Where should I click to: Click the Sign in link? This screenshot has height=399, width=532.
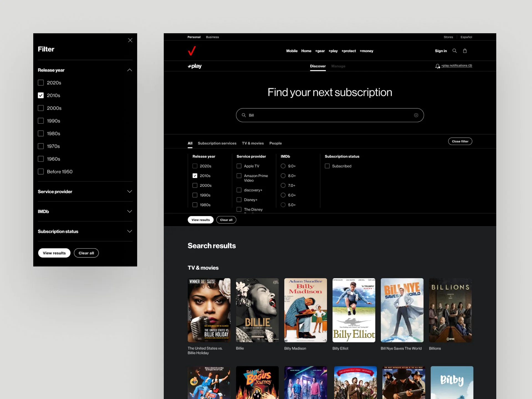[x=441, y=51]
